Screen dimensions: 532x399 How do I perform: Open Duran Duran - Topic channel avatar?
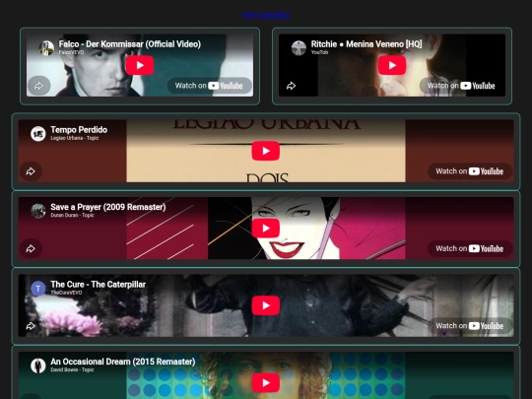[38, 211]
